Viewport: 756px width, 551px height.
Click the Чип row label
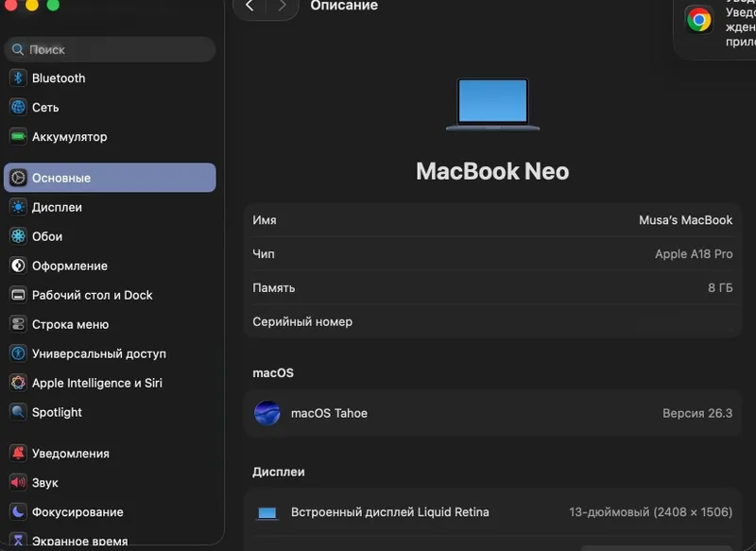[x=264, y=253]
